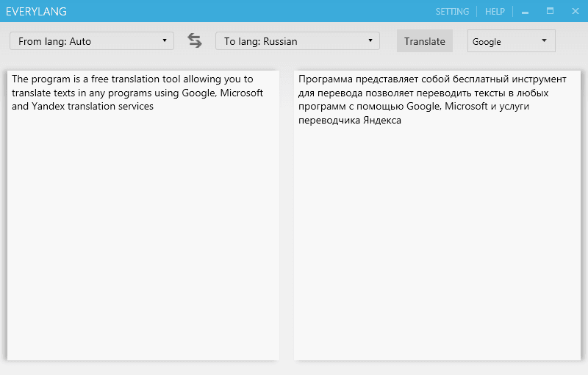Screen dimensions: 588x375
Task: Minimize the EveryLang window
Action: [526, 12]
